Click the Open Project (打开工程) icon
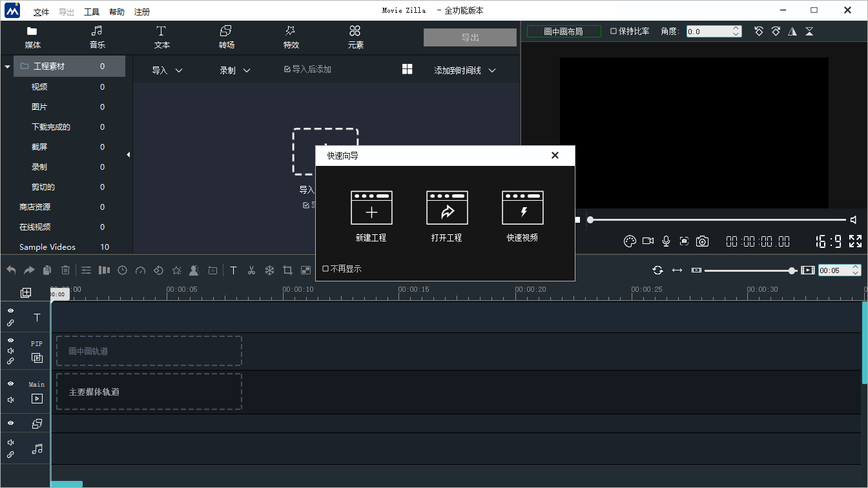 [447, 208]
